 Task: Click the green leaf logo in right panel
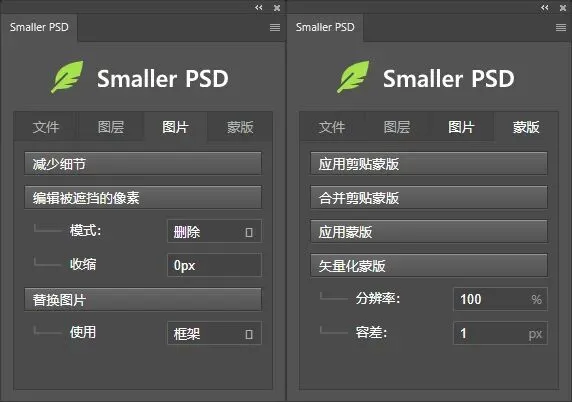coord(353,77)
